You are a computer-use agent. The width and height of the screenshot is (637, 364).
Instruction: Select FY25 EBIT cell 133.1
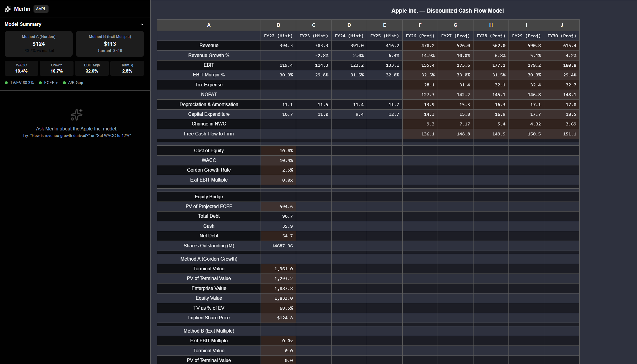click(385, 65)
